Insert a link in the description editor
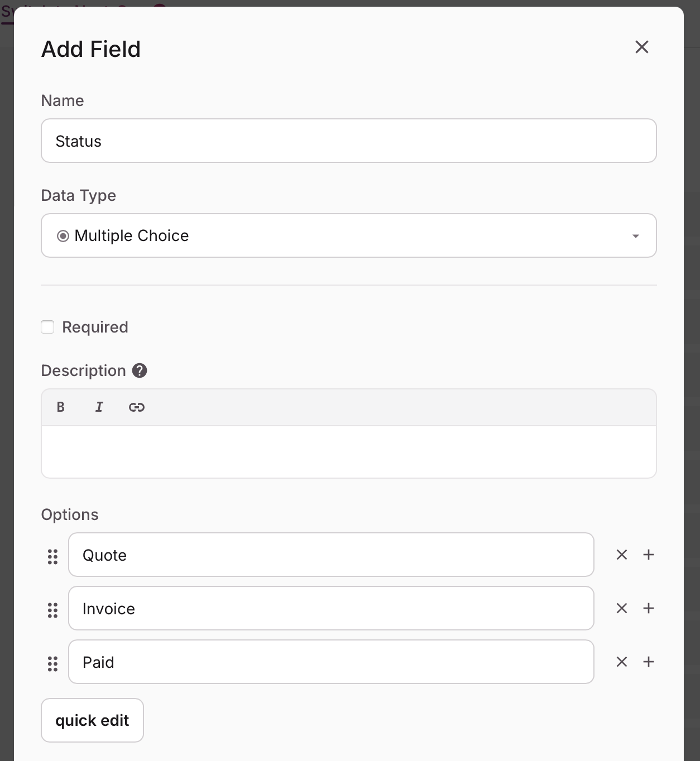This screenshot has width=700, height=761. point(136,407)
